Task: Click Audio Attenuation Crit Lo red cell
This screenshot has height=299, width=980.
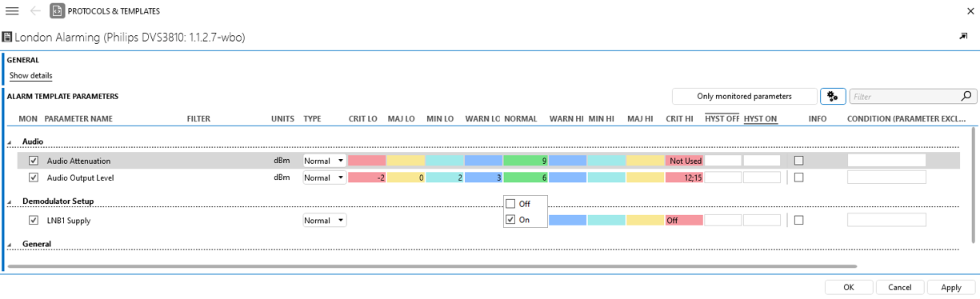Action: click(366, 161)
